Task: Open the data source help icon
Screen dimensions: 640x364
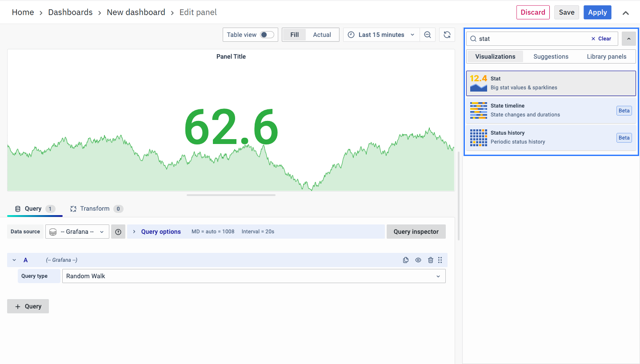Action: (x=118, y=232)
